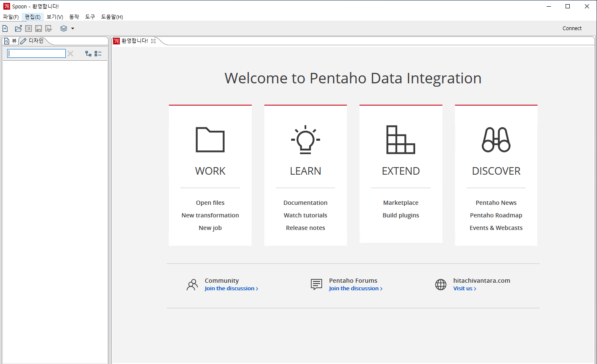Screen dimensions: 597x364
Task: Click the Open file toolbar icon
Action: tap(18, 28)
